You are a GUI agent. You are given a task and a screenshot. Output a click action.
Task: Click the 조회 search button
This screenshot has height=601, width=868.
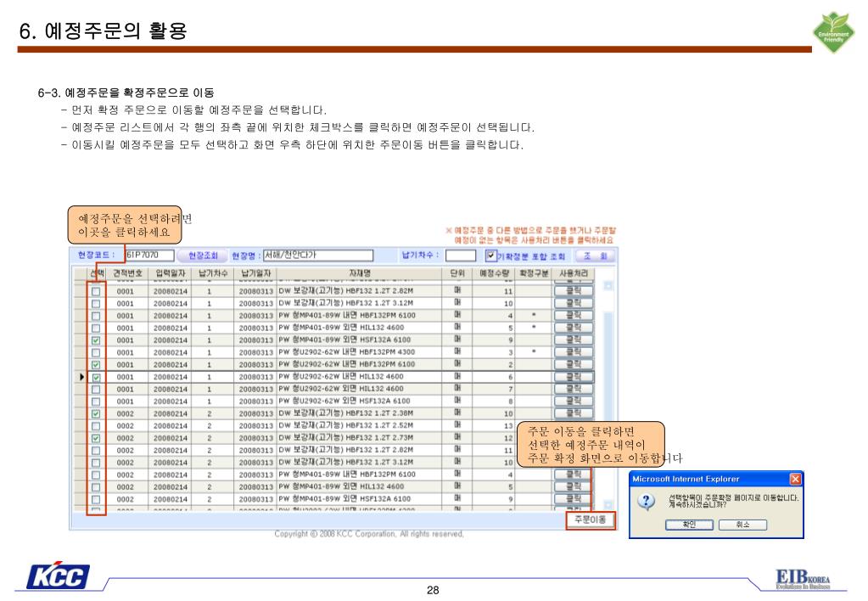point(595,256)
